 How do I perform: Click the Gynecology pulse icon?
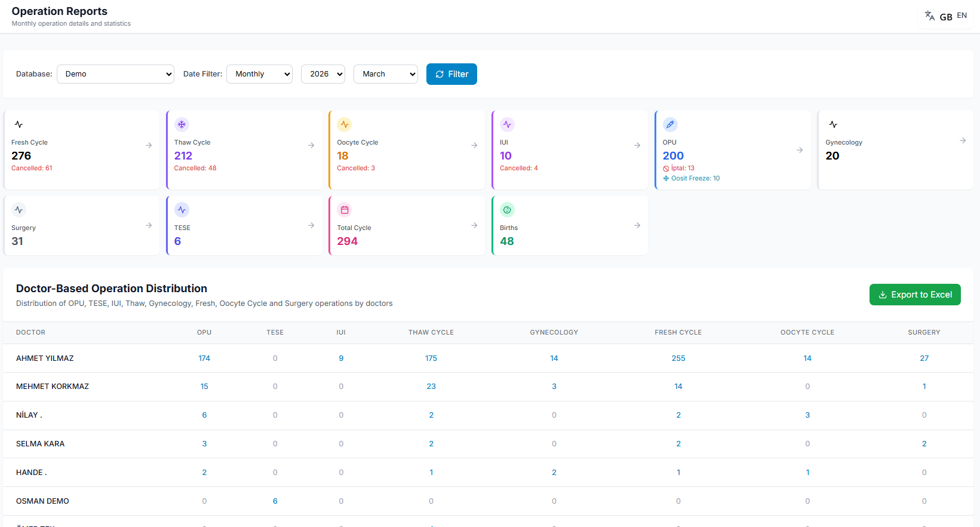833,124
